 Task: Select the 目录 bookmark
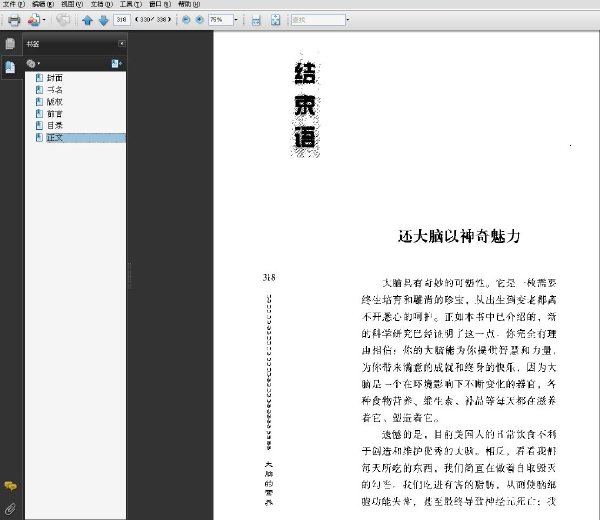click(55, 126)
